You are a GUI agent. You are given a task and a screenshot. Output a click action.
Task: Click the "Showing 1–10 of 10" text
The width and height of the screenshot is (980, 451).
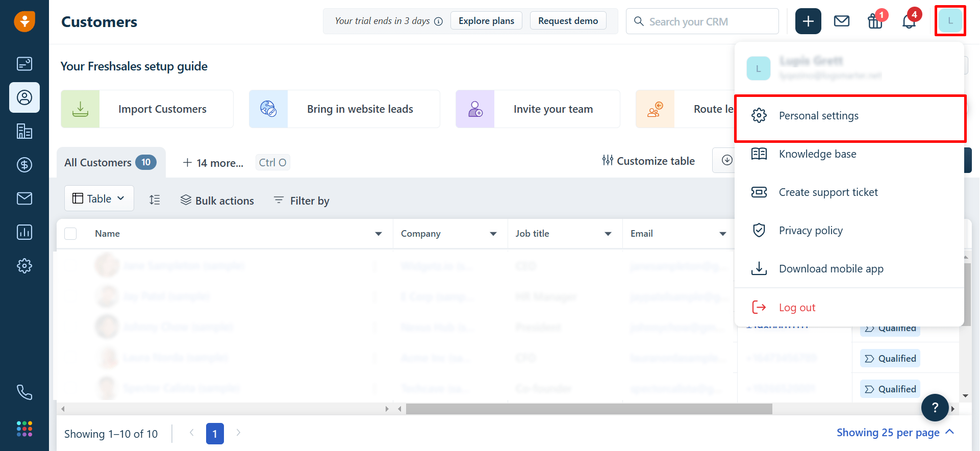click(x=111, y=434)
